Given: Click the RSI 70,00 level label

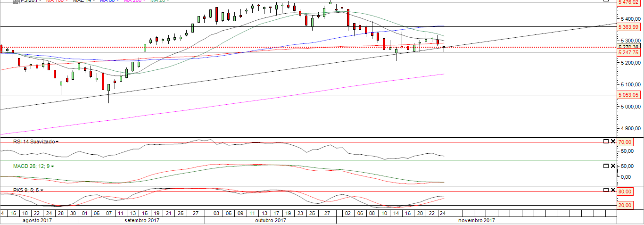Looking at the screenshot, I should coord(625,142).
